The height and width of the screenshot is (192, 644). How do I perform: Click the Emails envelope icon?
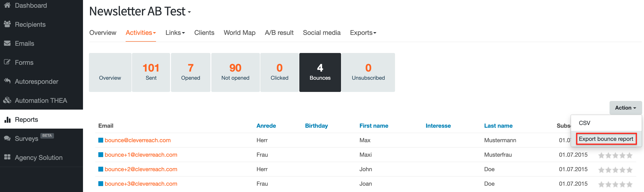point(7,43)
